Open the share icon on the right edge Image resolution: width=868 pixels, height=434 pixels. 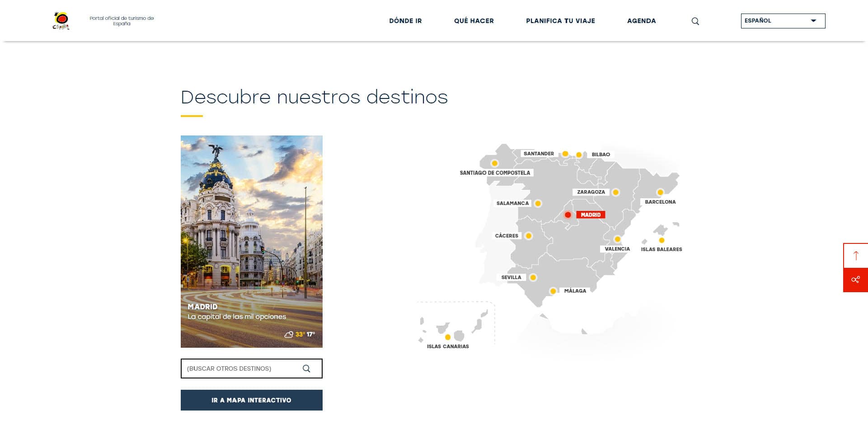tap(856, 280)
